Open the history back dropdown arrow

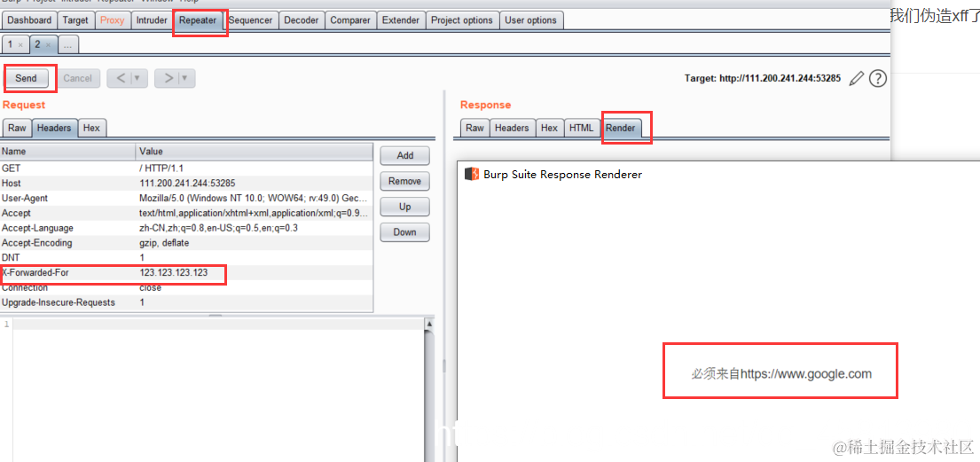click(137, 78)
